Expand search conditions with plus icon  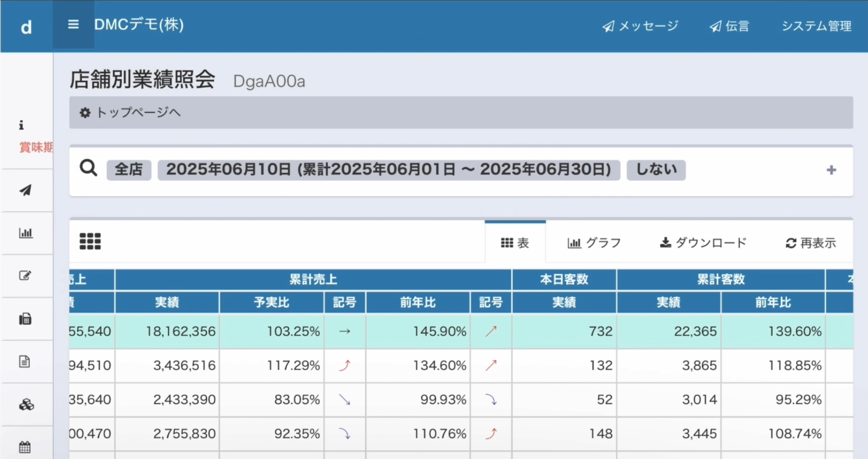click(831, 170)
